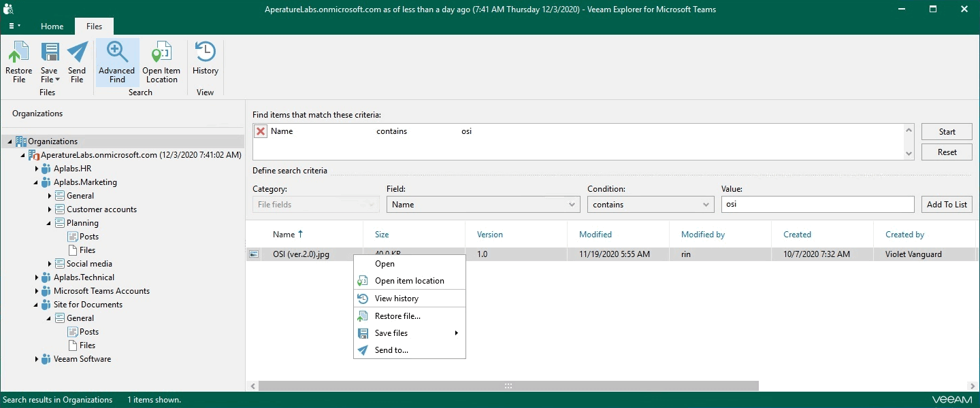Click the horizontal scrollbar in results
Image resolution: width=980 pixels, height=408 pixels.
[x=508, y=386]
